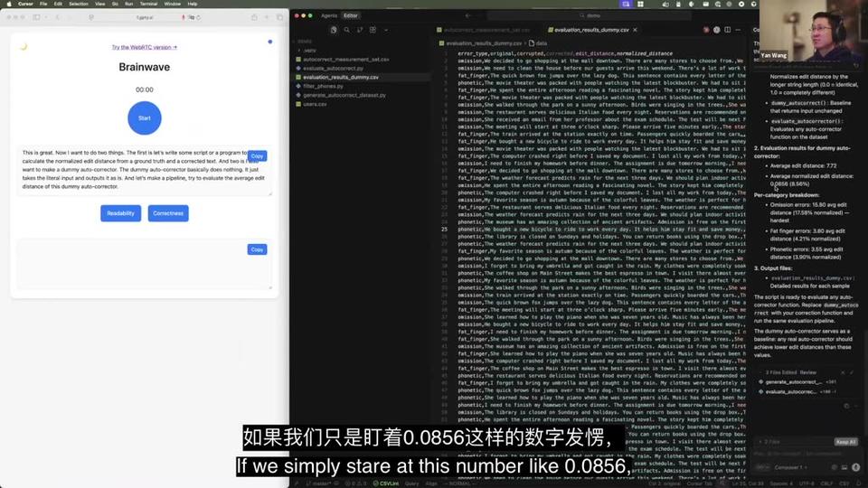Image resolution: width=868 pixels, height=488 pixels.
Task: Open the Apple menu
Action: coord(9,4)
